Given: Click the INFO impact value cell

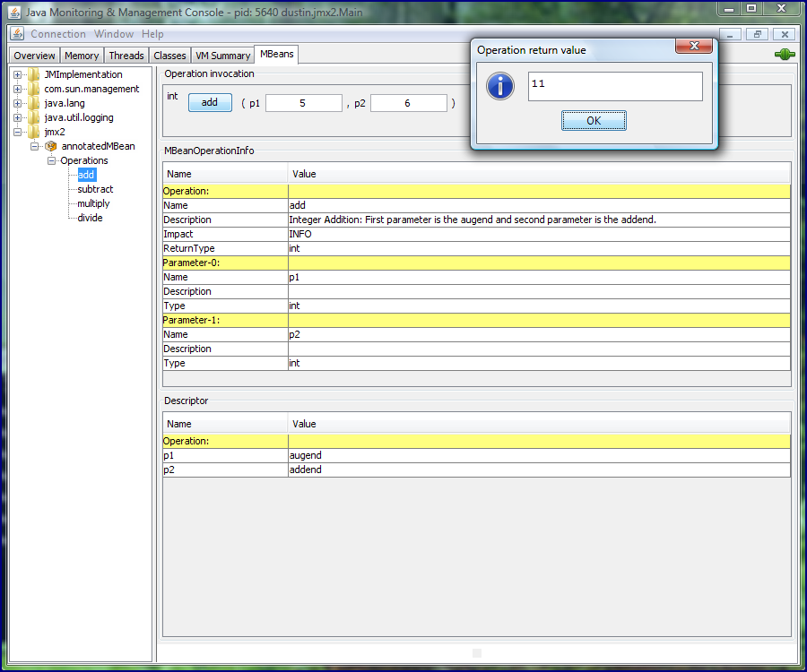Looking at the screenshot, I should (x=539, y=234).
